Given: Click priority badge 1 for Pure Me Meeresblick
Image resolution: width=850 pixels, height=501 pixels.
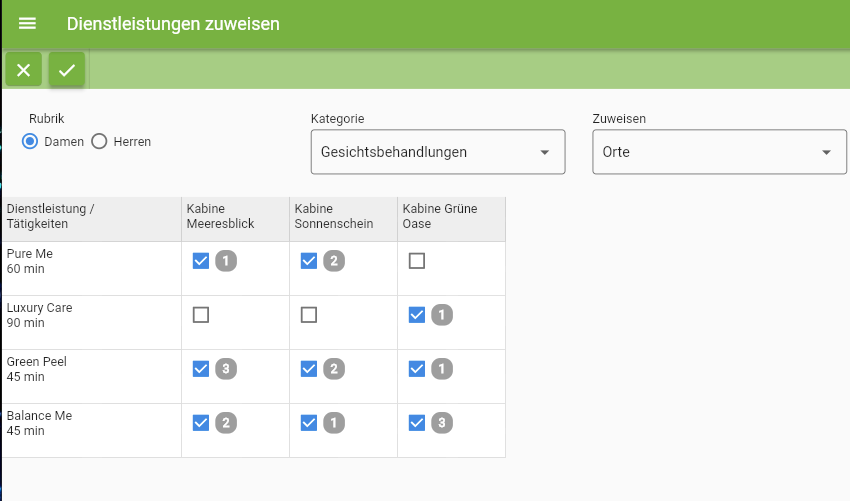Looking at the screenshot, I should [226, 261].
